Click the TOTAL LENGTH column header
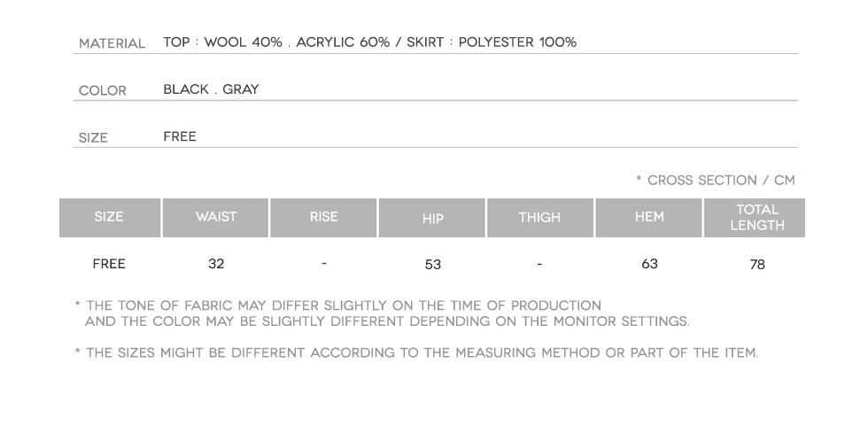The image size is (868, 441). pos(756,217)
